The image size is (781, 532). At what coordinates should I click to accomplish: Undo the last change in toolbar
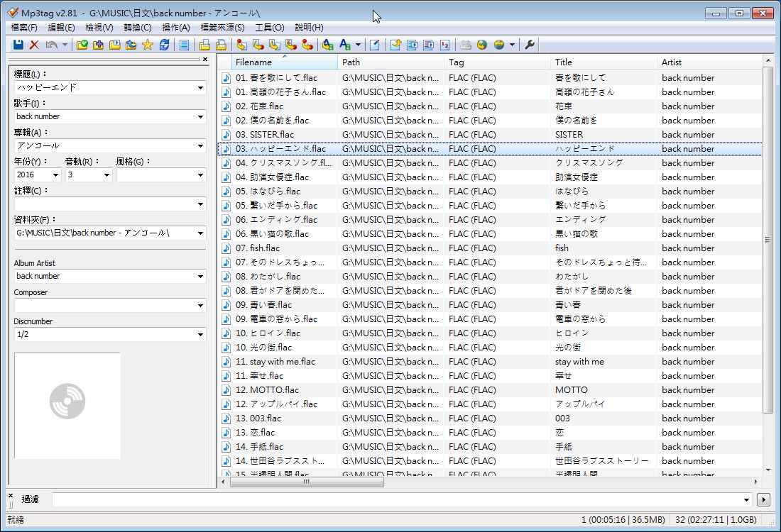point(51,45)
